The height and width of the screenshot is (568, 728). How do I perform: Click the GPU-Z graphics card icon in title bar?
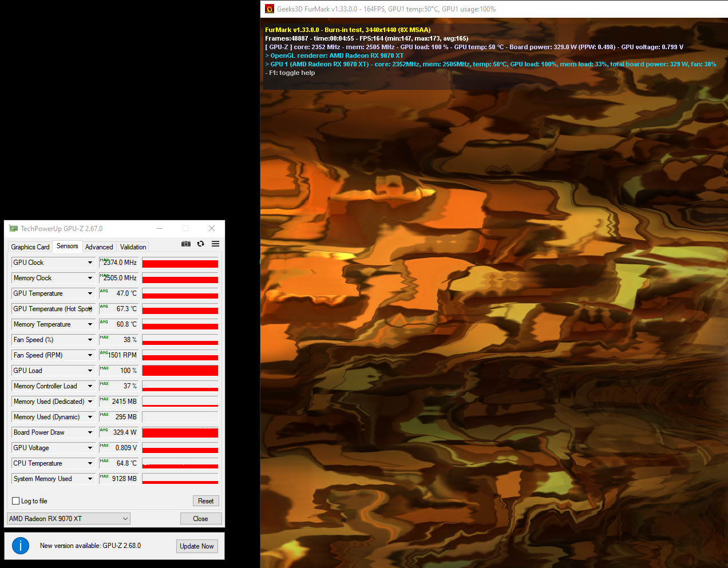pyautogui.click(x=13, y=228)
